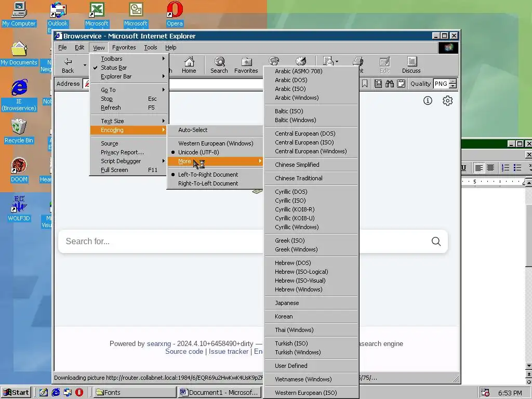Open the settings gear icon on page
The height and width of the screenshot is (399, 532).
(447, 100)
